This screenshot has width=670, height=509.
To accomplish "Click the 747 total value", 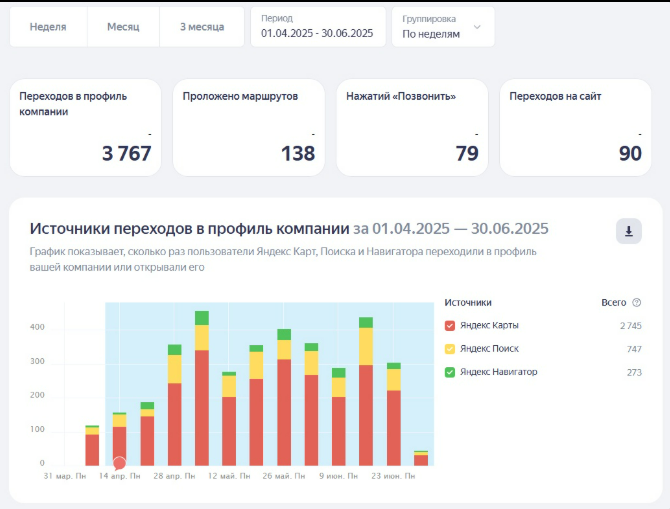I will point(634,349).
